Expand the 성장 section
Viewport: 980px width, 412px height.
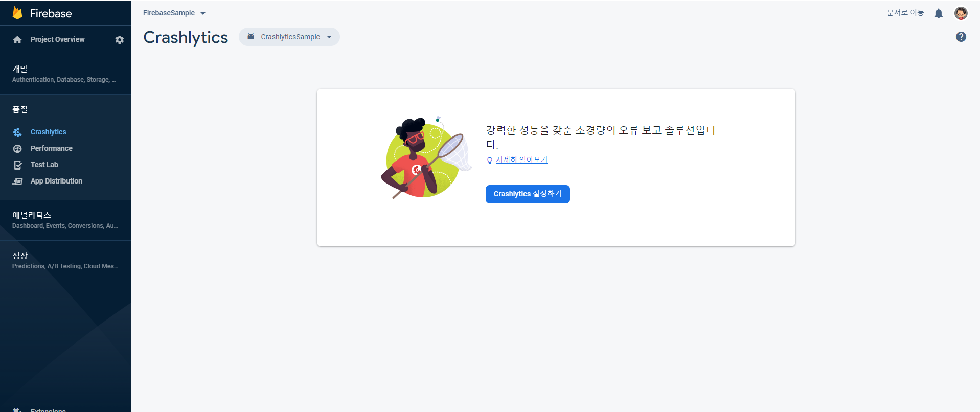pyautogui.click(x=65, y=261)
